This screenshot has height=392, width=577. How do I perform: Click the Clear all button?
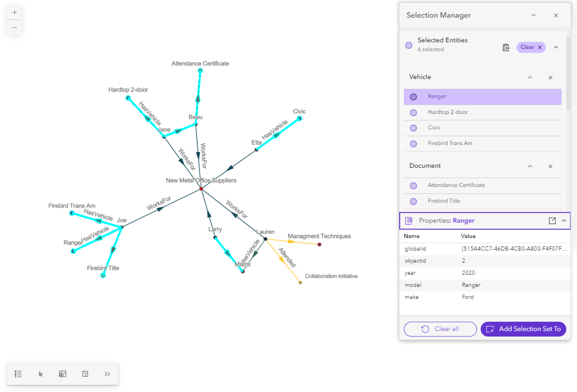(440, 329)
